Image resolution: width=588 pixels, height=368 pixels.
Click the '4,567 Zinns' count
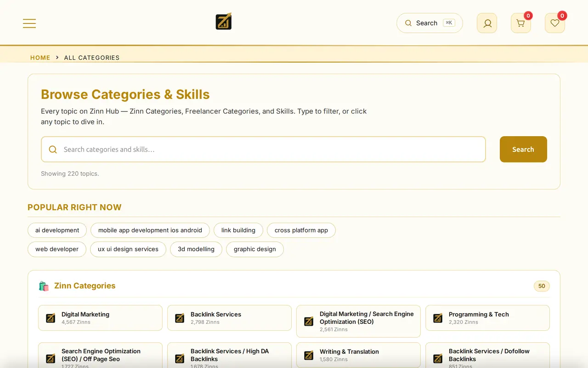click(x=76, y=322)
